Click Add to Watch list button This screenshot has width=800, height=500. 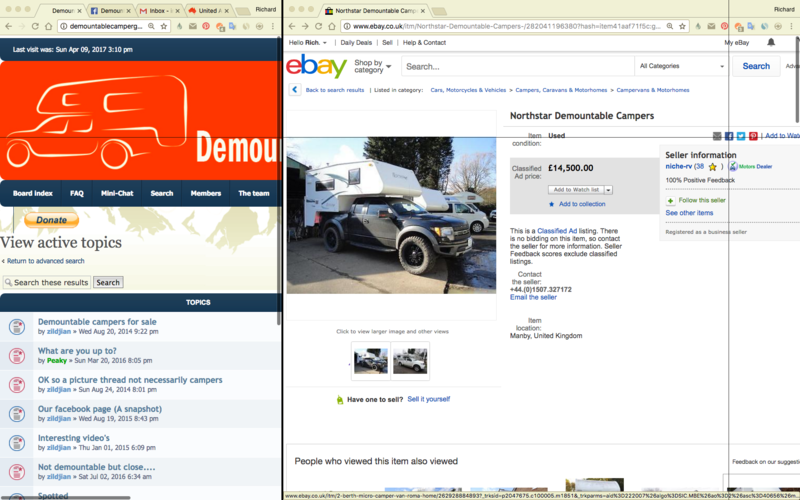576,190
